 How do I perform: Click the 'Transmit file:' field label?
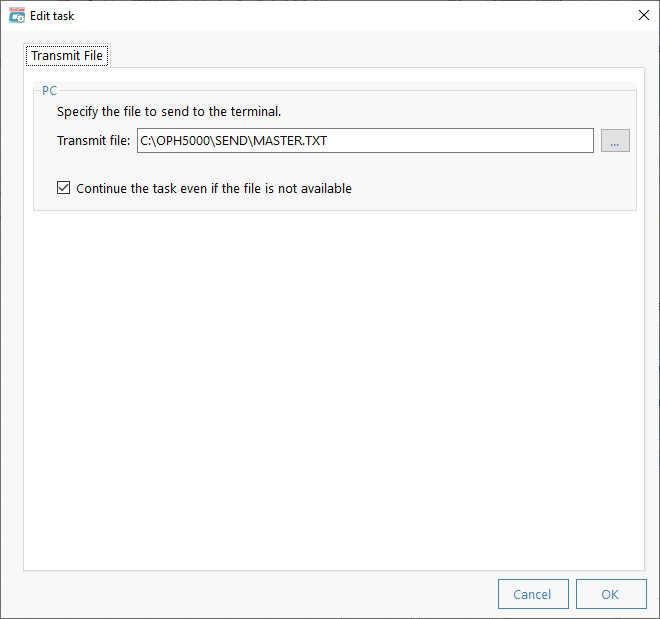93,141
